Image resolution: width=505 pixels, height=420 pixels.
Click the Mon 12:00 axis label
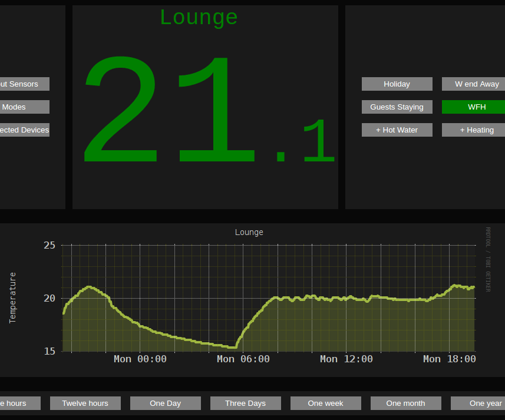pyautogui.click(x=346, y=359)
